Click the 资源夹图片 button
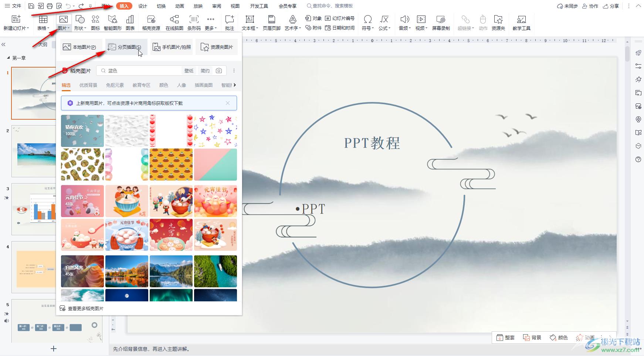Image resolution: width=644 pixels, height=356 pixels. [x=217, y=47]
